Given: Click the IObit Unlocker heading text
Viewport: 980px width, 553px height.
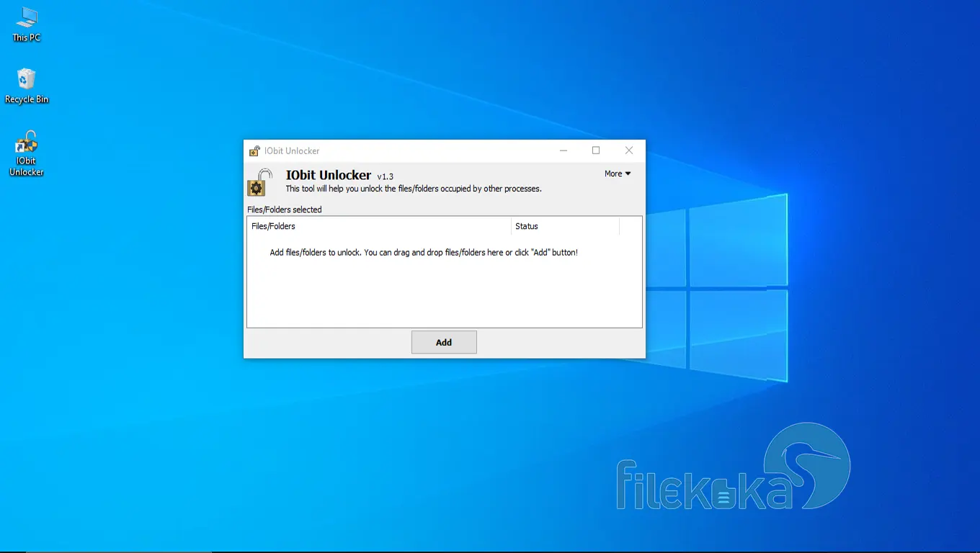Looking at the screenshot, I should [329, 175].
